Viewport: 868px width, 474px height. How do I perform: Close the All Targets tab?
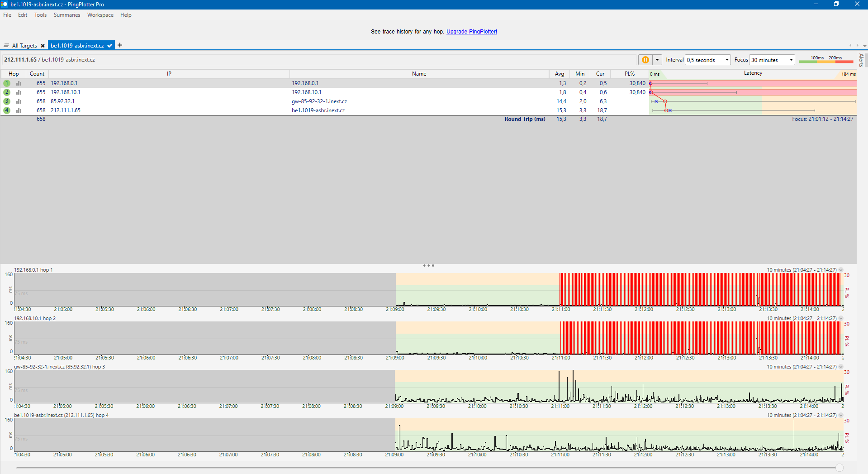[x=43, y=46]
